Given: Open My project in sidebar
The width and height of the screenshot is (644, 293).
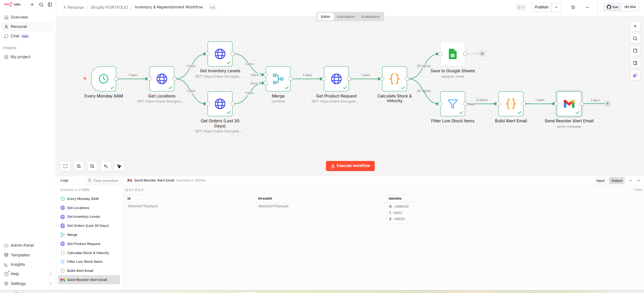Looking at the screenshot, I should coord(28,57).
